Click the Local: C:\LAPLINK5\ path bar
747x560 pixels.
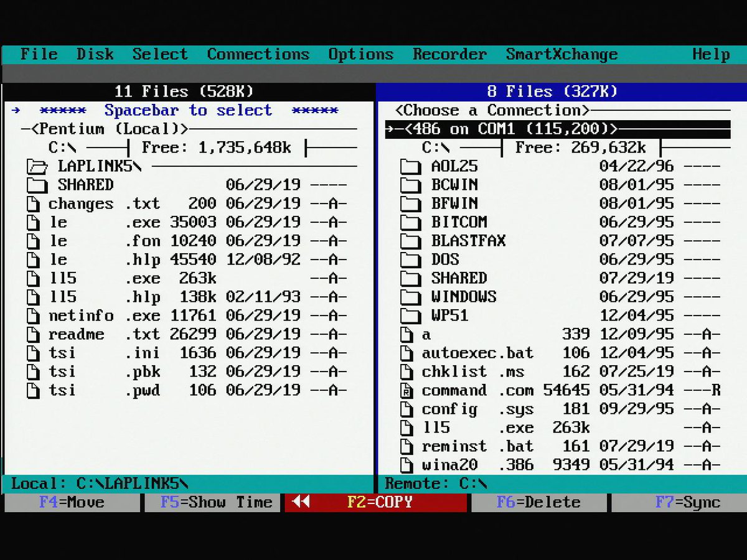tap(189, 483)
